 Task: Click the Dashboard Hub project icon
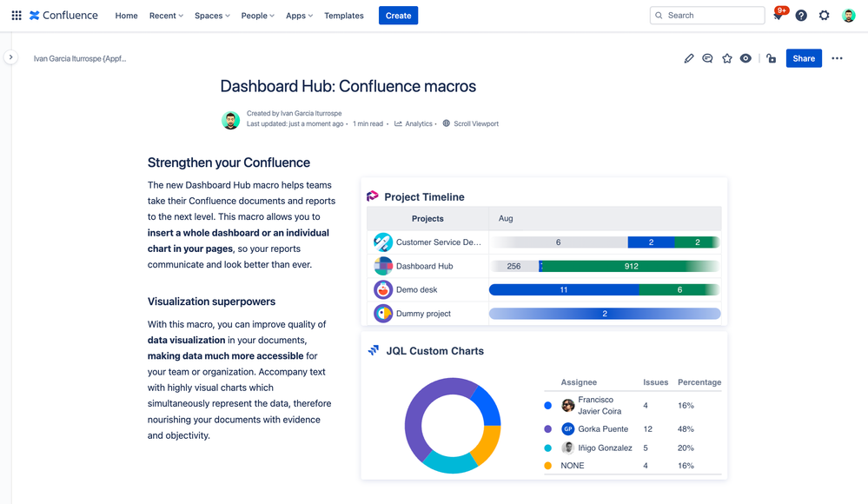pos(383,266)
